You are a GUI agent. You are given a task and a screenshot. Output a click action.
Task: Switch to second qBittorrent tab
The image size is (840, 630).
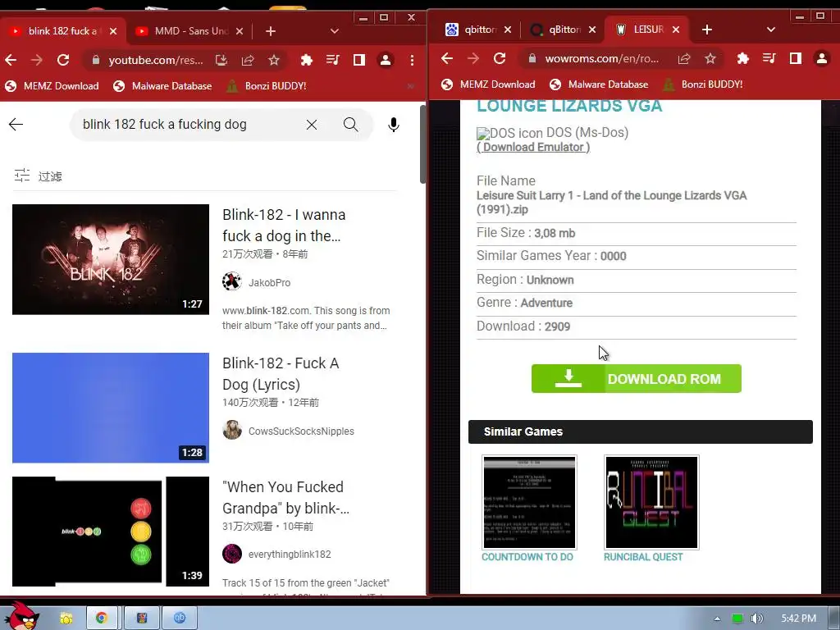[x=563, y=30]
